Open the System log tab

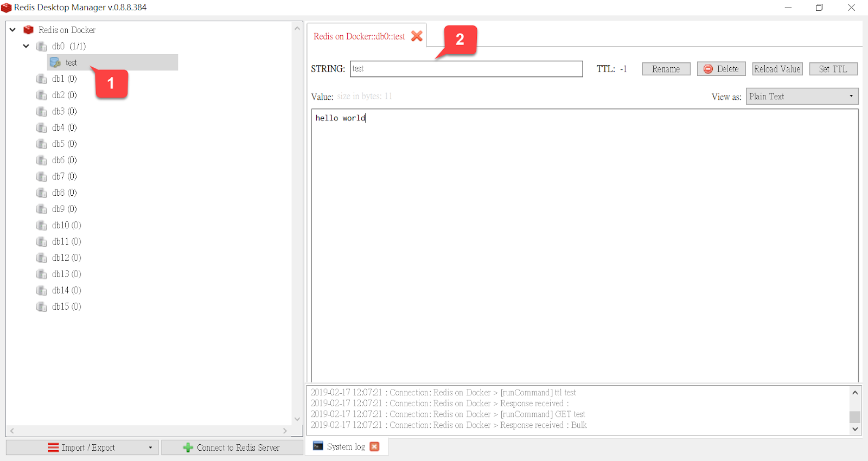pos(346,446)
